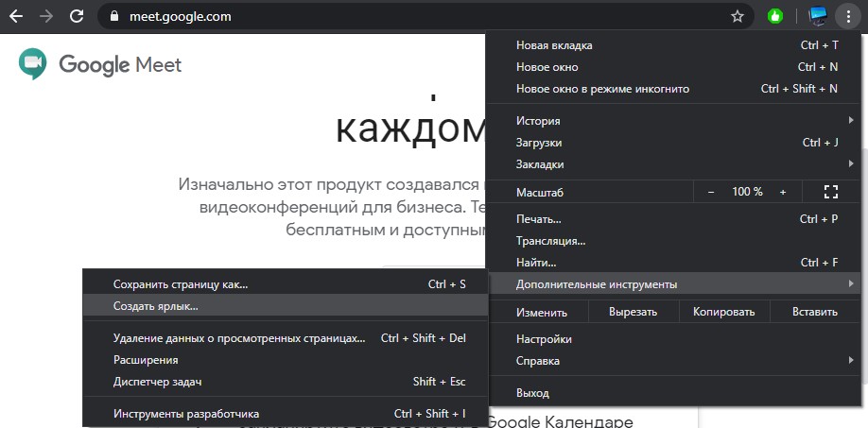Click the Вырезать button

click(633, 312)
